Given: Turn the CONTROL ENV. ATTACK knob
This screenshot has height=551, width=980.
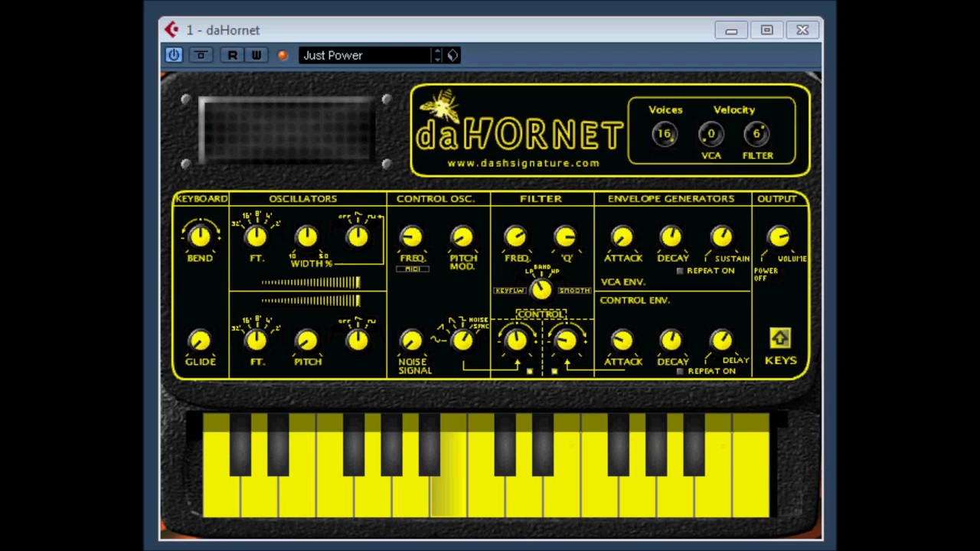Looking at the screenshot, I should (622, 341).
